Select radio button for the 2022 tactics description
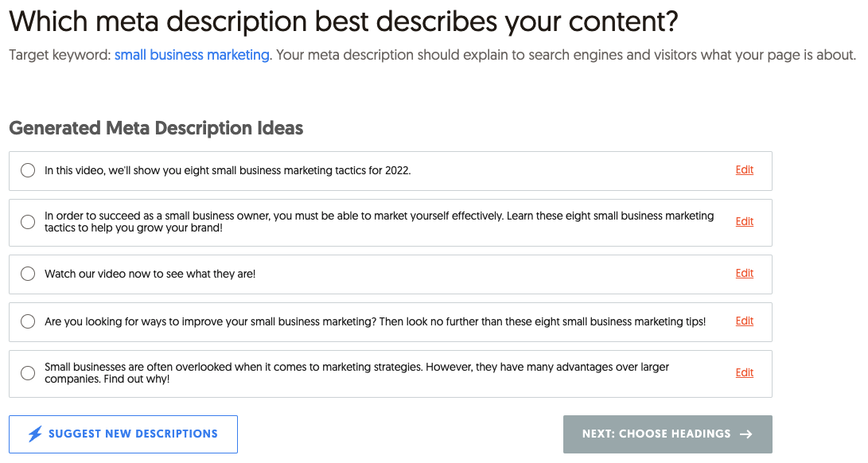868x463 pixels. (28, 170)
